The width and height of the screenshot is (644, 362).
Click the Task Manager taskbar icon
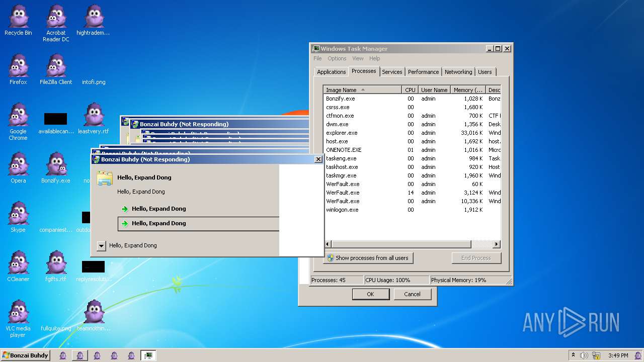(148, 355)
